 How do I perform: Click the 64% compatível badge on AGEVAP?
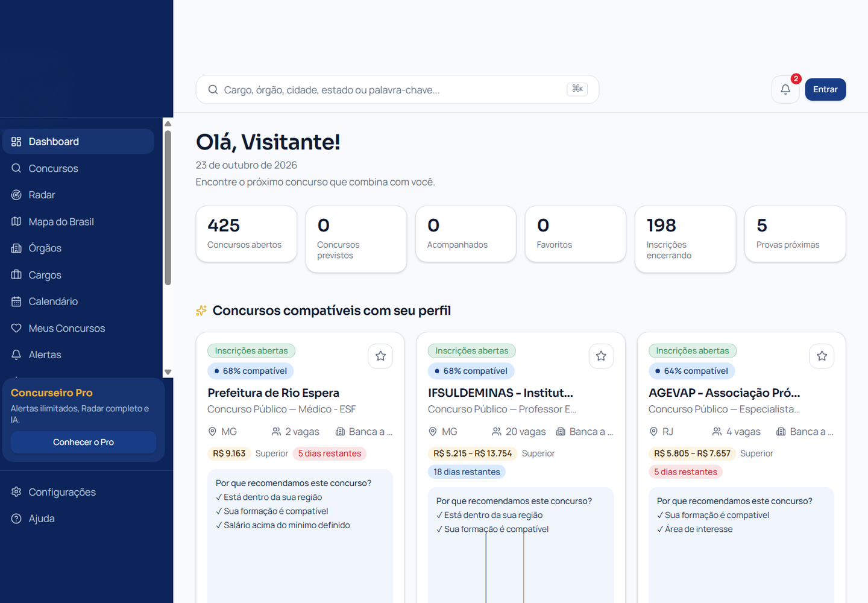tap(691, 371)
